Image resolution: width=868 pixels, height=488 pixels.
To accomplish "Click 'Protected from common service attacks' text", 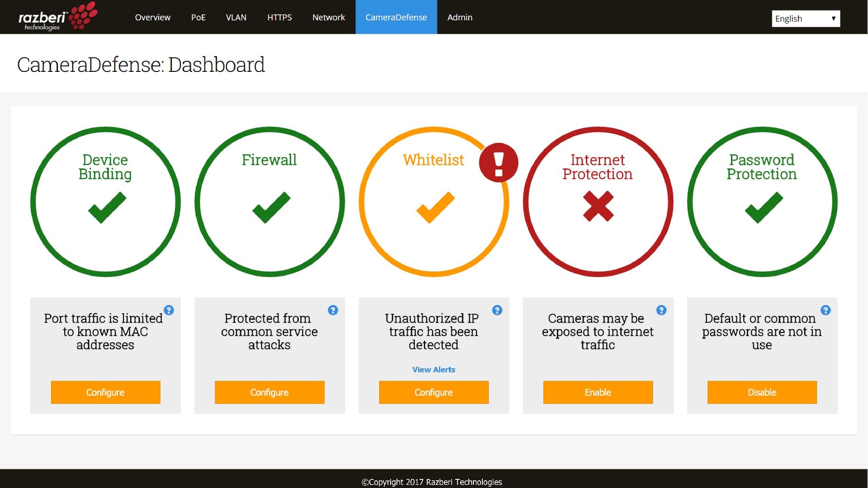I will coord(269,332).
